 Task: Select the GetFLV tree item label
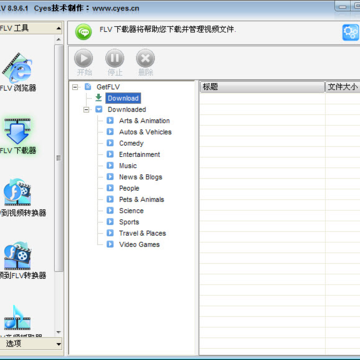tap(108, 87)
